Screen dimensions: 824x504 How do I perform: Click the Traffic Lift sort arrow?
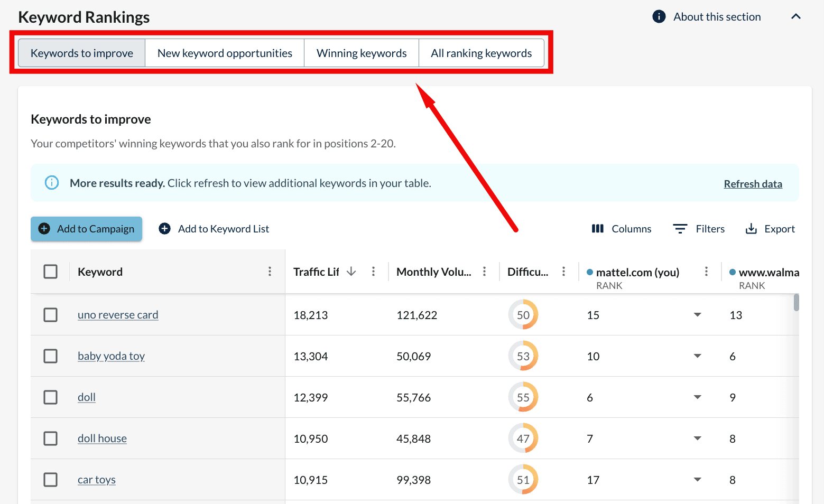[x=351, y=272]
